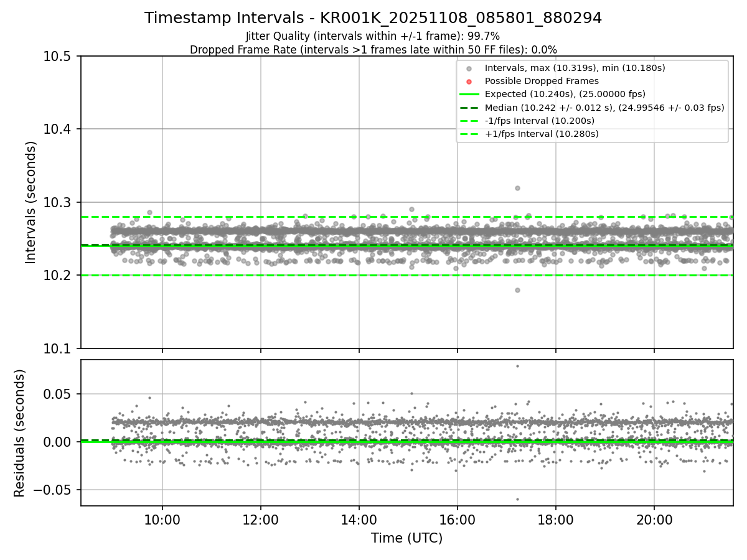Screen dimensions: 747x560
Task: Click the red Possible Dropped Frames marker
Action: click(x=469, y=81)
